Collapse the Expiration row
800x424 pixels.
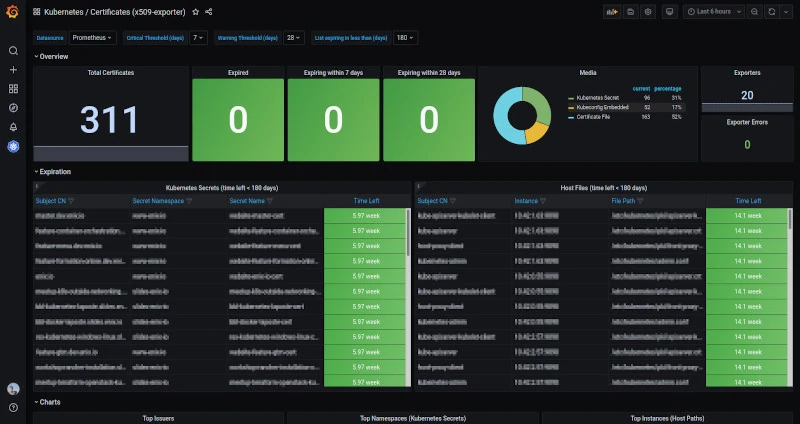point(53,172)
